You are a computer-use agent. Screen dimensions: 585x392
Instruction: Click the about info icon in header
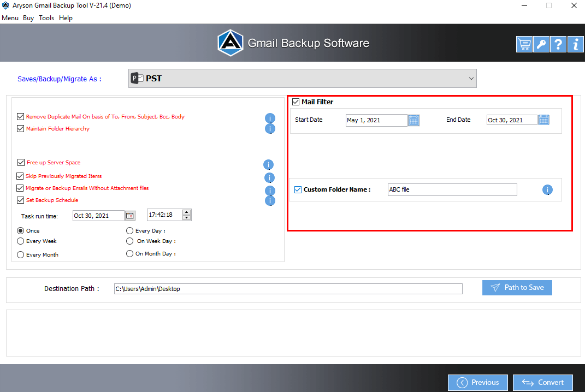point(575,44)
